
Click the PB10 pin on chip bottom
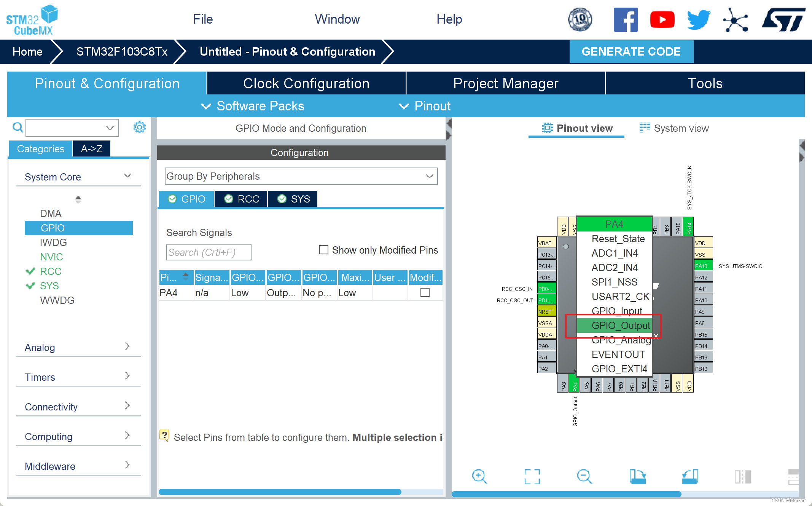pyautogui.click(x=654, y=383)
